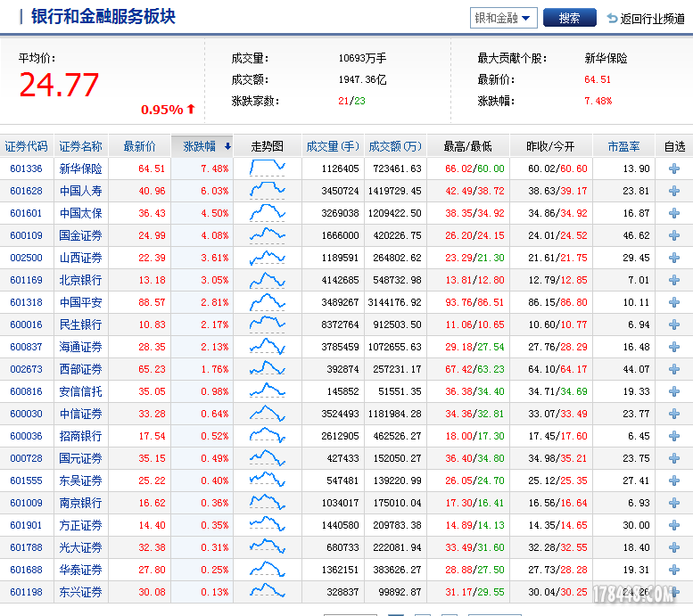The width and height of the screenshot is (693, 616).
Task: Add 海通证券 to watchlist with plus icon
Action: tap(674, 347)
